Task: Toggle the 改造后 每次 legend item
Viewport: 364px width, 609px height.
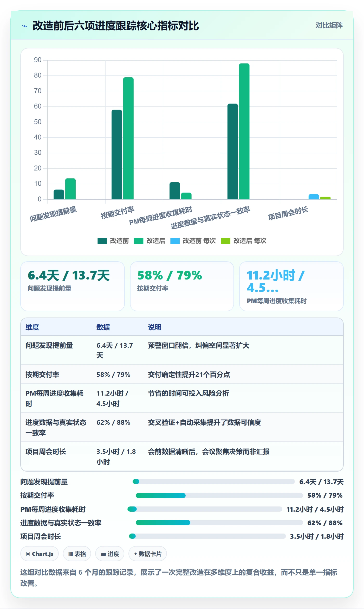Action: tap(244, 241)
